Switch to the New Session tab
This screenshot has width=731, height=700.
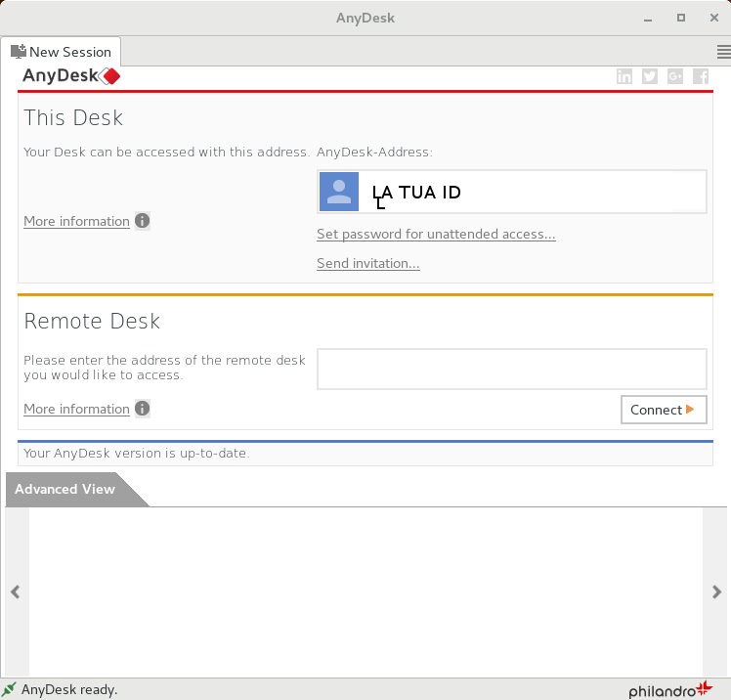(61, 52)
